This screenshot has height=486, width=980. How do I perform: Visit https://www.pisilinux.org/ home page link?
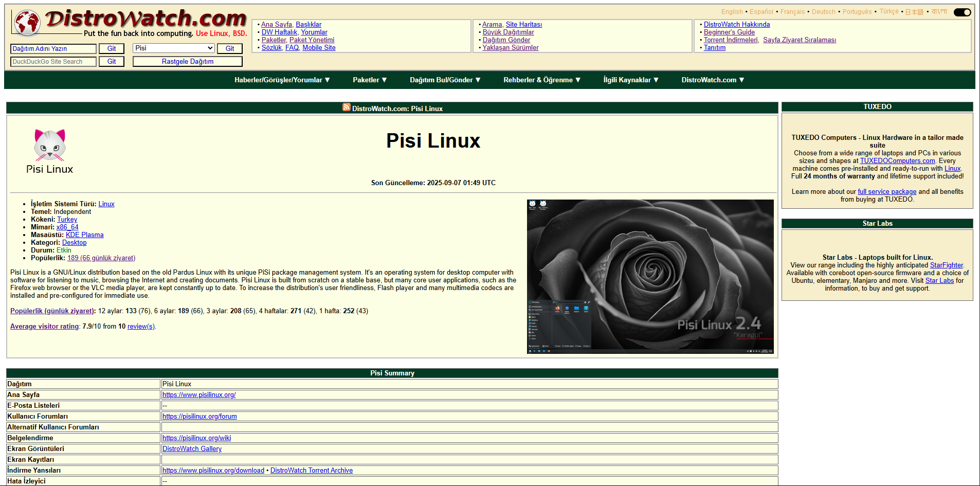coord(199,394)
